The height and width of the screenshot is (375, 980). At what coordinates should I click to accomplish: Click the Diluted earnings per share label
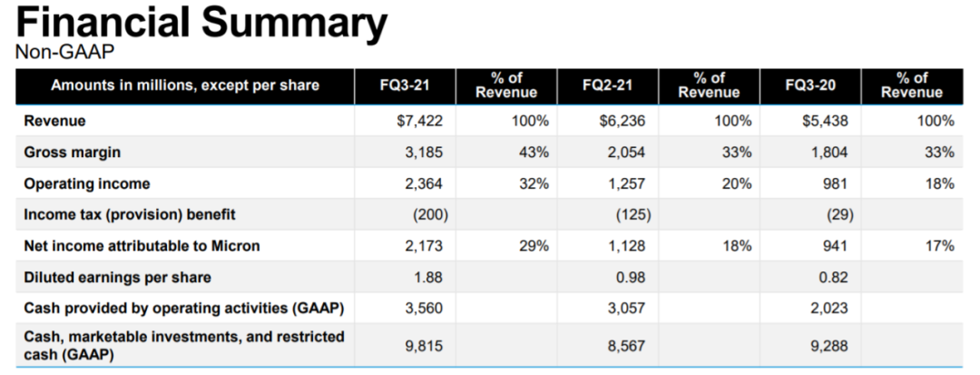pos(118,277)
